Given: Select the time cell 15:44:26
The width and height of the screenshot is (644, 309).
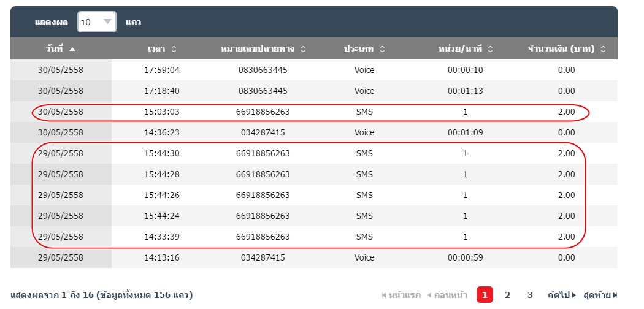Looking at the screenshot, I should coord(162,195).
